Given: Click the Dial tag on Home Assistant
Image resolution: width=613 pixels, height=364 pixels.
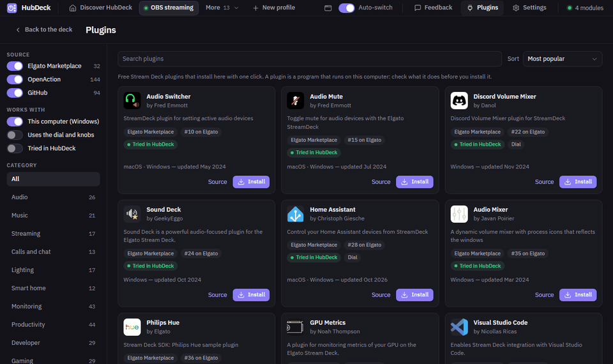Looking at the screenshot, I should (352, 257).
